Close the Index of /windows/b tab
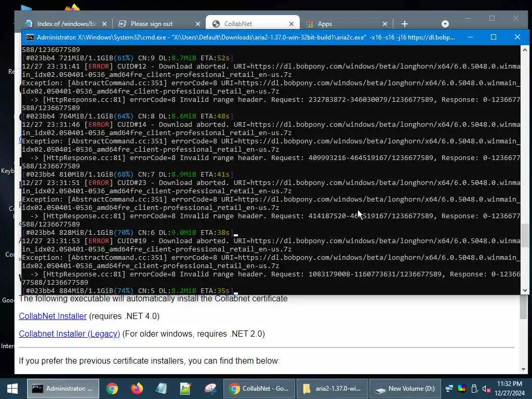Viewport: 532px width, 399px height. pyautogui.click(x=104, y=24)
